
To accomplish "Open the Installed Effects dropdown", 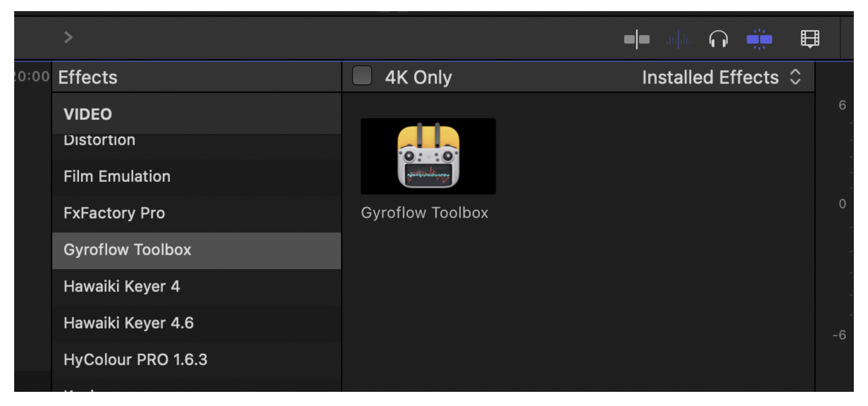I will [720, 77].
